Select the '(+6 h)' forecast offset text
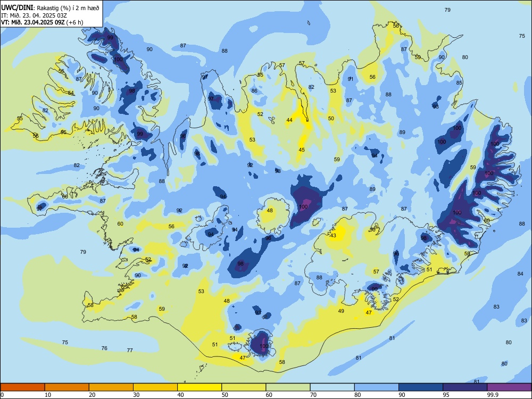The image size is (532, 399). click(74, 22)
